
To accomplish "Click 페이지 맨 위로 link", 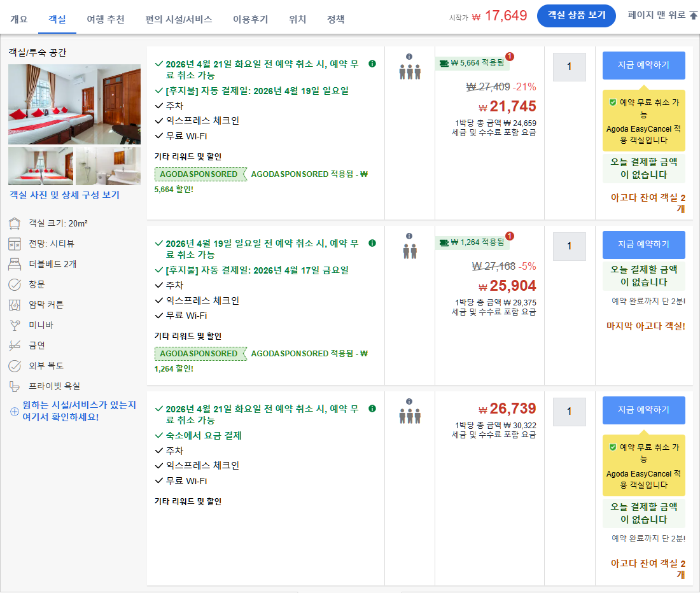I will (657, 15).
